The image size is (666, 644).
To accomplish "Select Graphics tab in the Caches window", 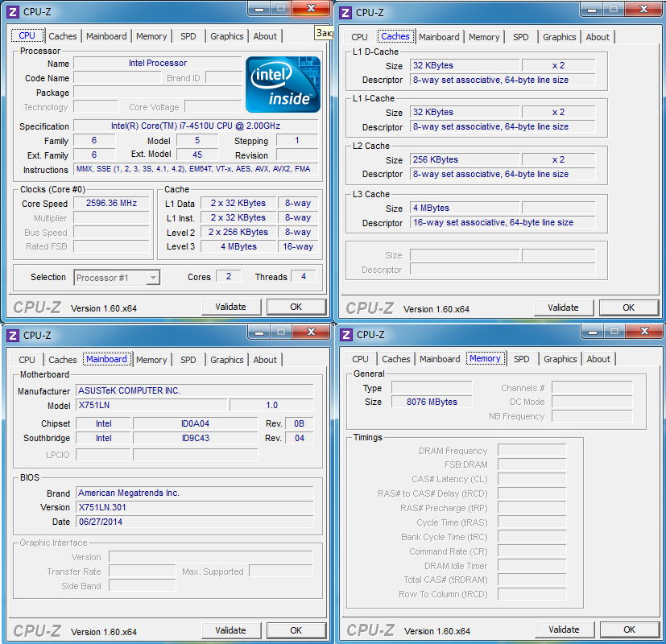I will 560,37.
